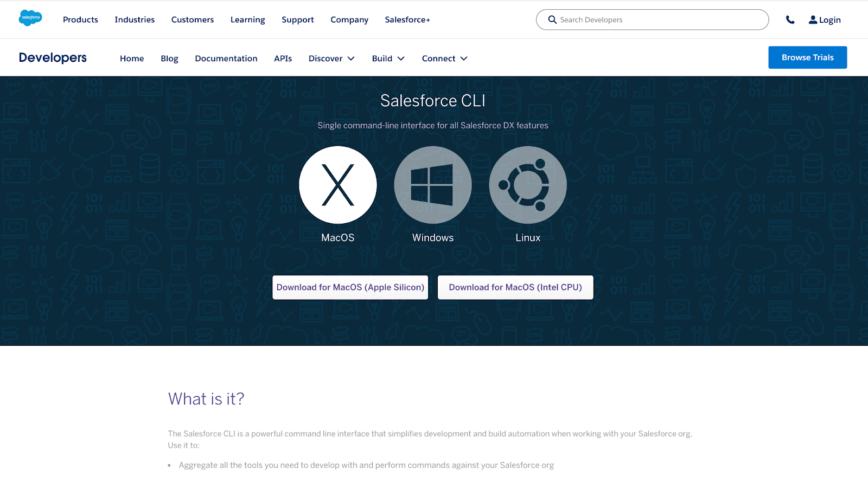Open the Customers menu

tap(193, 20)
